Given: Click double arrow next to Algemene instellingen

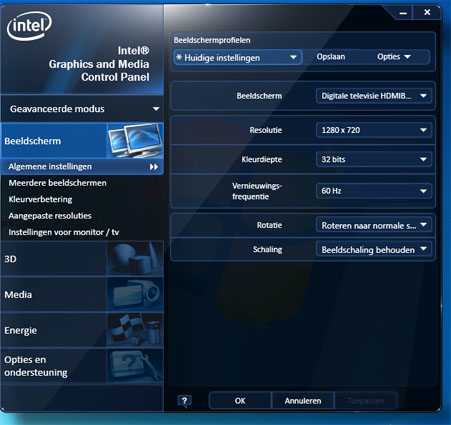Looking at the screenshot, I should (x=154, y=167).
